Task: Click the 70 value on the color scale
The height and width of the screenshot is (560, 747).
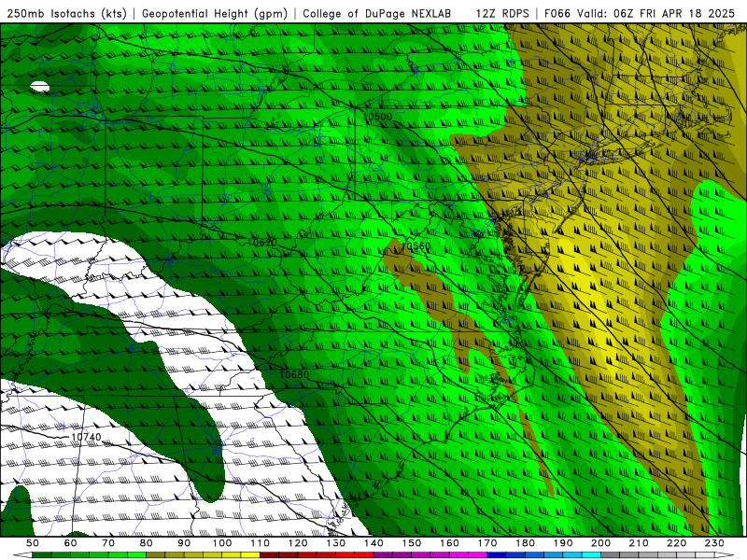Action: click(x=108, y=543)
